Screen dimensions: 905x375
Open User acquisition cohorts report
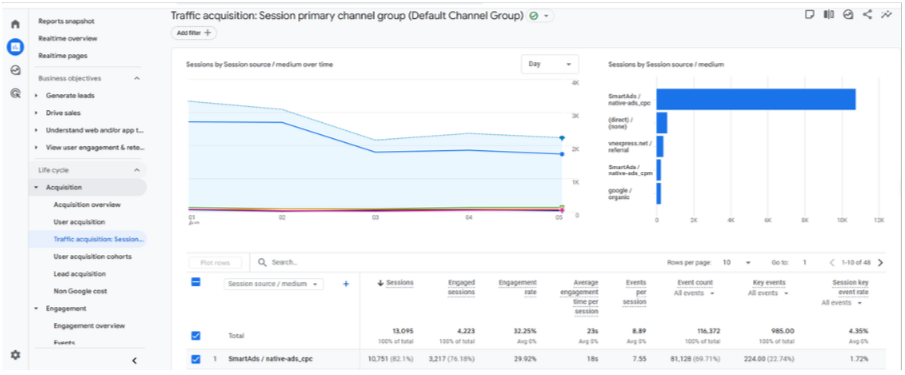tap(92, 257)
